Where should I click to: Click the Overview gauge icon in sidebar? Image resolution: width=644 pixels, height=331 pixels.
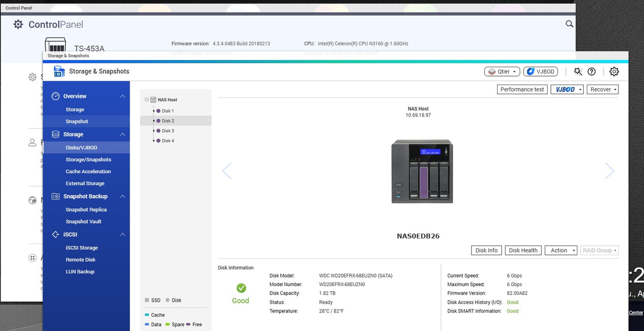coord(55,96)
